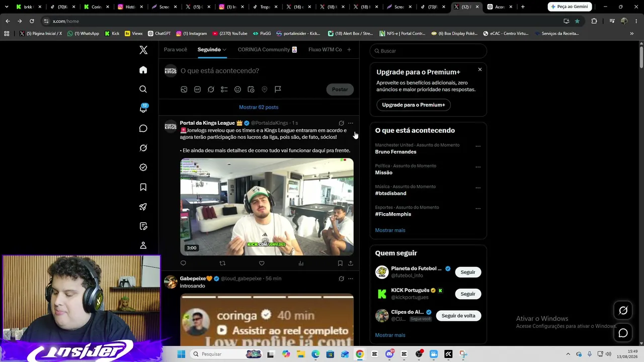Click the Peça ao Gemini button

coord(570,7)
